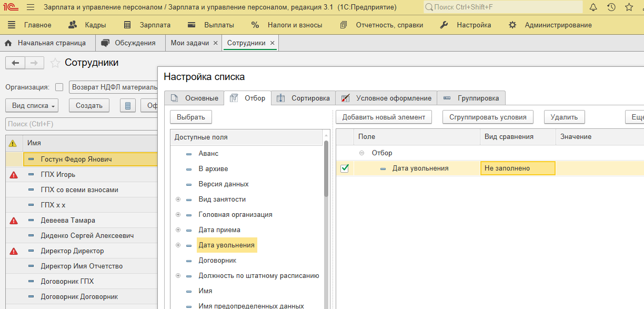Screen dimensions: 644x309
Task: Click the Организация value input field
Action: pyautogui.click(x=114, y=87)
